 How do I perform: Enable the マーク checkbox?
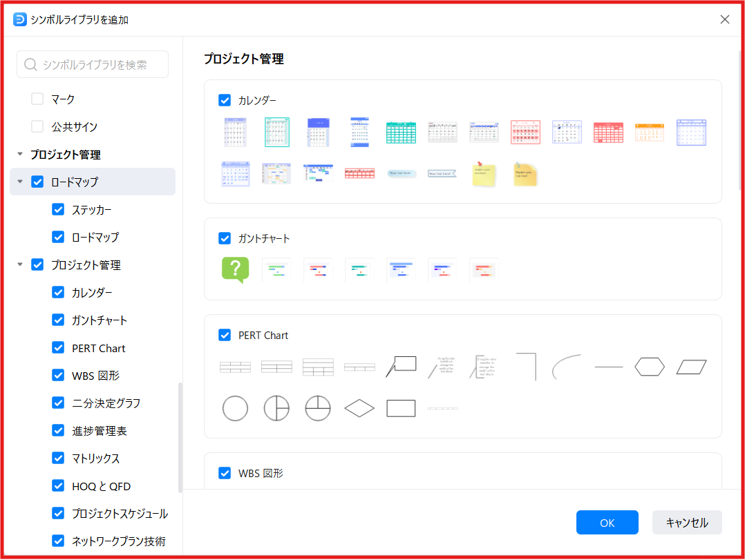(x=37, y=99)
